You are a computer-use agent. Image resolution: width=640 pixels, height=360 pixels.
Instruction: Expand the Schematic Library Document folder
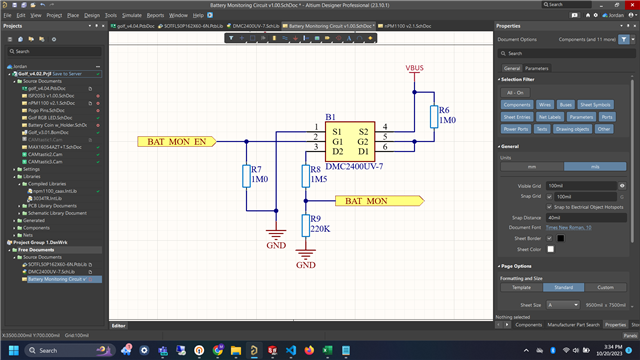19,213
